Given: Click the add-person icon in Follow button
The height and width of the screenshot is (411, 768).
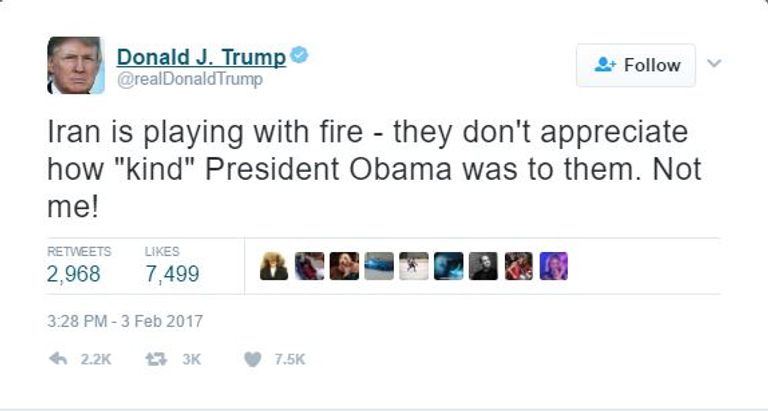Looking at the screenshot, I should (x=605, y=65).
